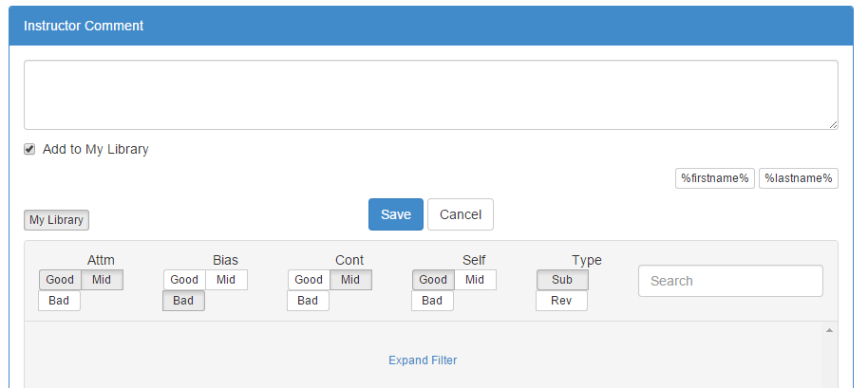Toggle the Attm Good filter
Image resolution: width=868 pixels, height=388 pixels.
pos(60,280)
